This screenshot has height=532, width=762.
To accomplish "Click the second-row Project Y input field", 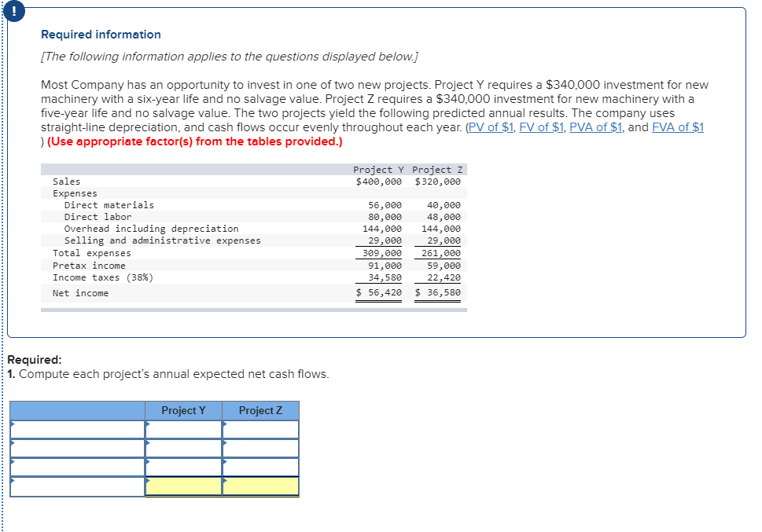I will point(182,447).
